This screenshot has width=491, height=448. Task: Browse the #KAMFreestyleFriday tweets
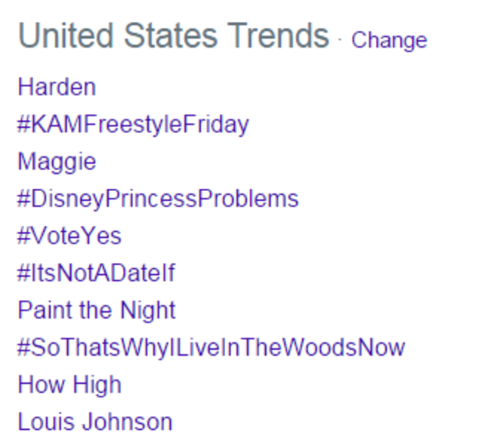133,125
